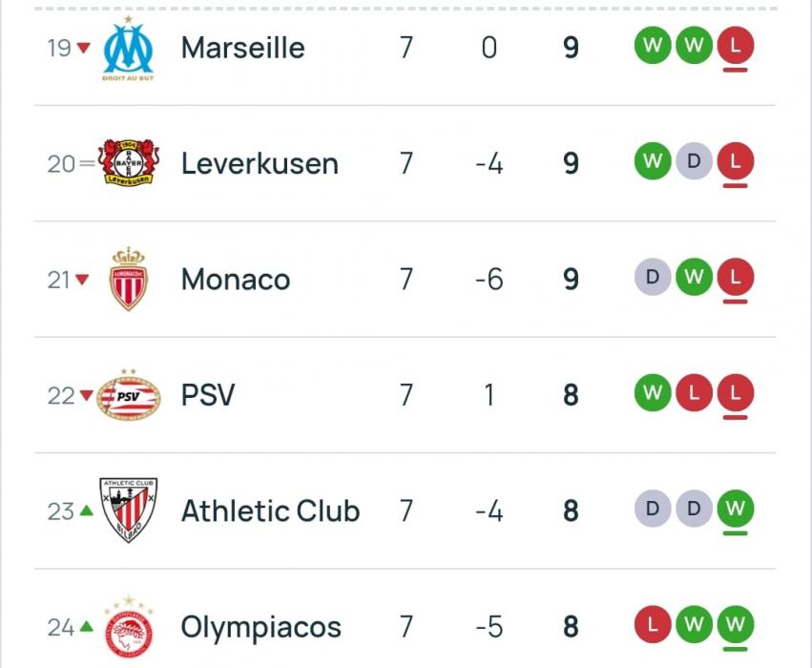
Task: Click the Marseille club crest
Action: point(128,48)
